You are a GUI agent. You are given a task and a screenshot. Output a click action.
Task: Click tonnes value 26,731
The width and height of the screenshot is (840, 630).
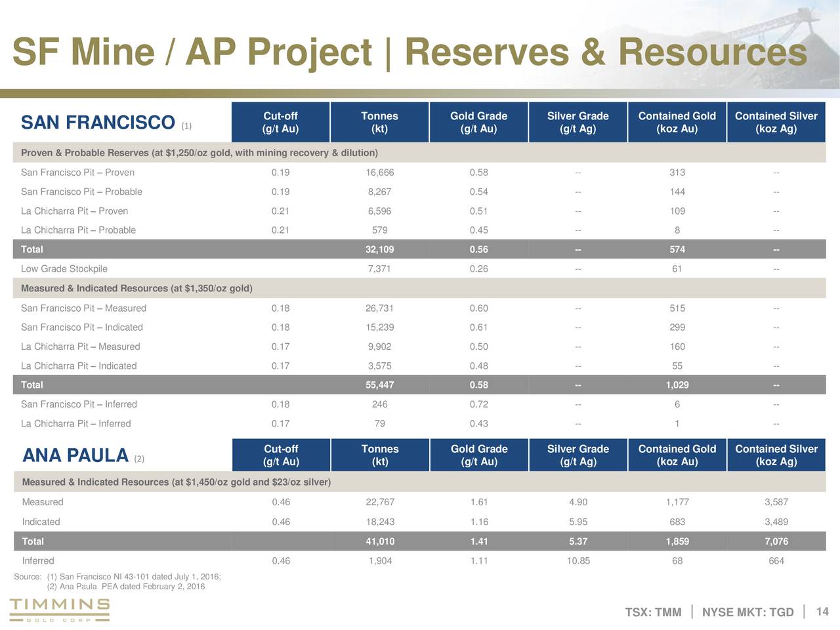click(379, 308)
